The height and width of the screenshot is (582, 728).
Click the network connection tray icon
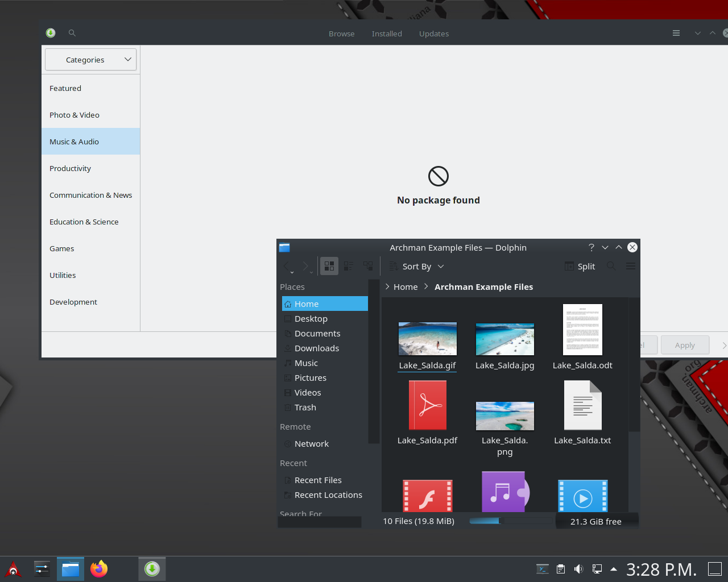point(597,569)
